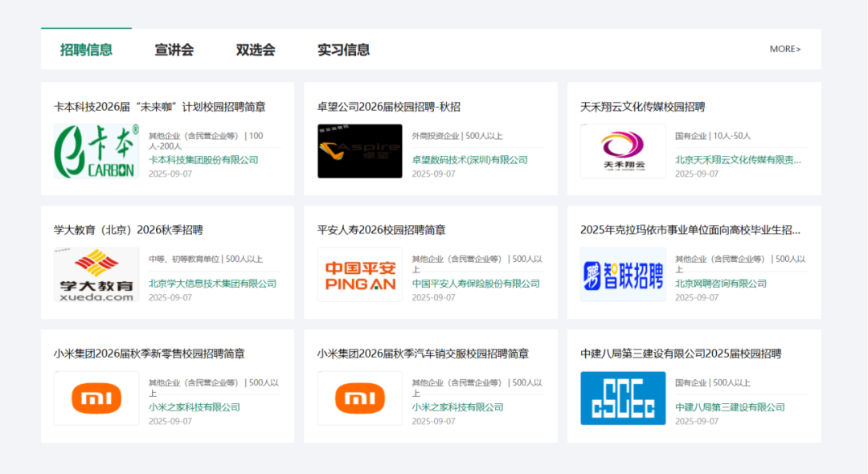Click the Xiaomi logo for 新零售 posting

96,398
